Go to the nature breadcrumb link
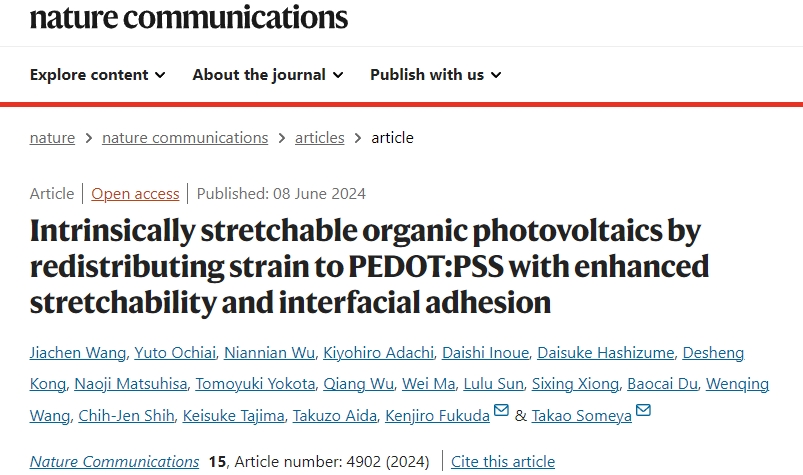 pyautogui.click(x=52, y=138)
